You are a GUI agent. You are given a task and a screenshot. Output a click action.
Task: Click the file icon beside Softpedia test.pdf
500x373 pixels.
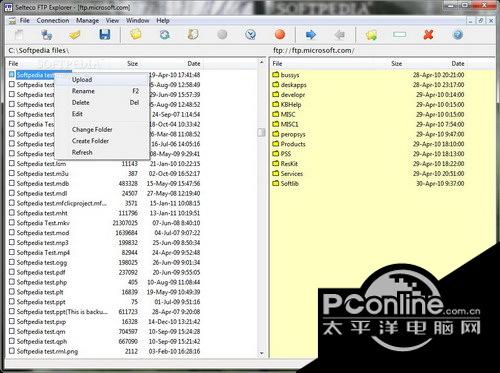coord(12,272)
